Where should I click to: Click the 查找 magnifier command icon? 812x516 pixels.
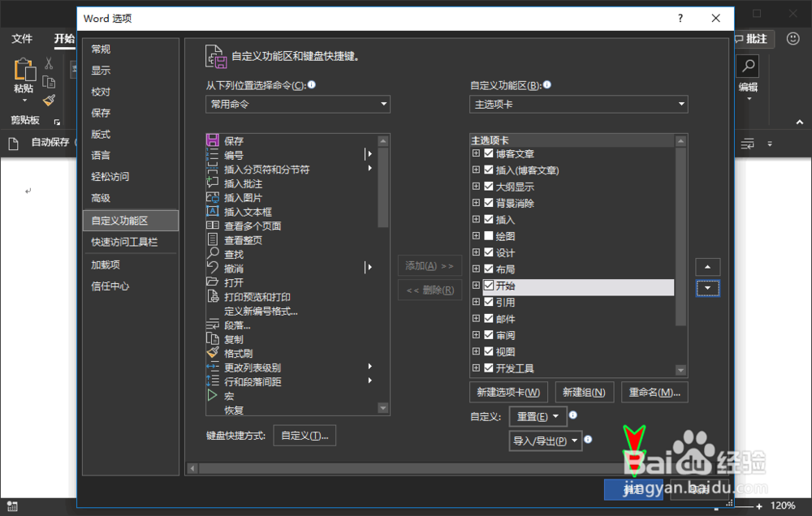coord(214,253)
